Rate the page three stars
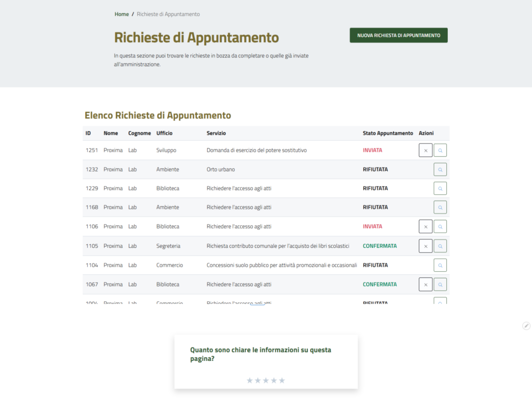The width and height of the screenshot is (532, 401). 266,381
